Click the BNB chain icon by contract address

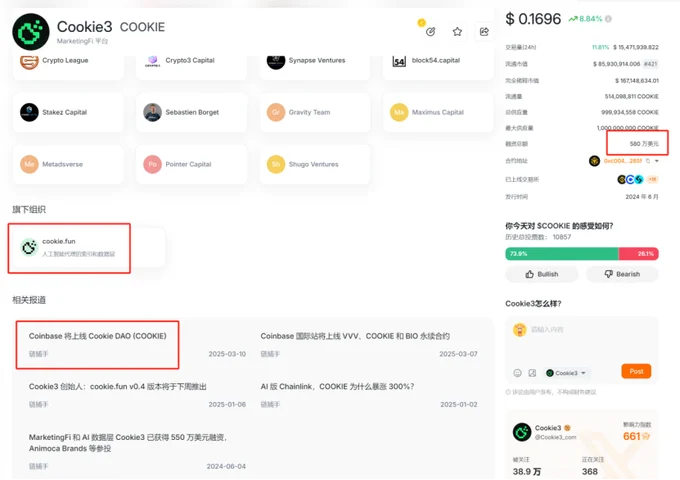click(594, 161)
